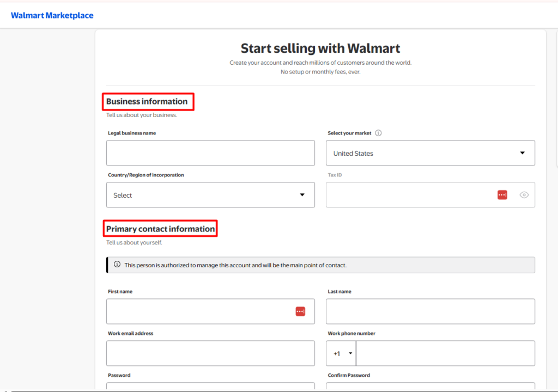
Task: Click the Start selling with Walmart title
Action: 320,48
